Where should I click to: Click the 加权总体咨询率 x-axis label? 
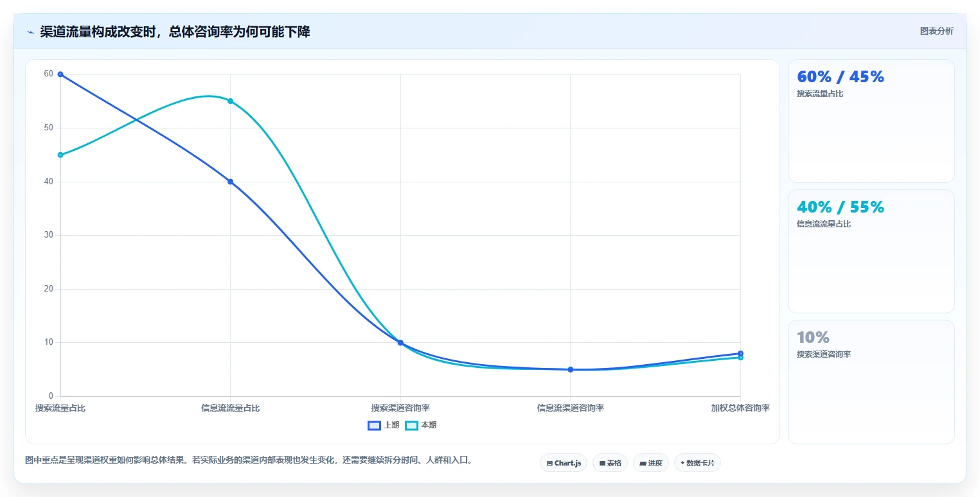click(x=740, y=408)
